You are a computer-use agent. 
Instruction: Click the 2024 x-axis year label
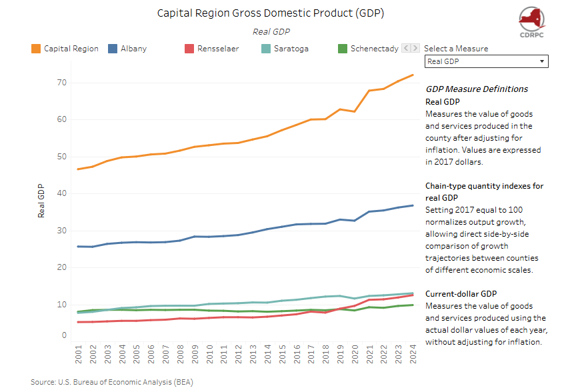pyautogui.click(x=413, y=355)
